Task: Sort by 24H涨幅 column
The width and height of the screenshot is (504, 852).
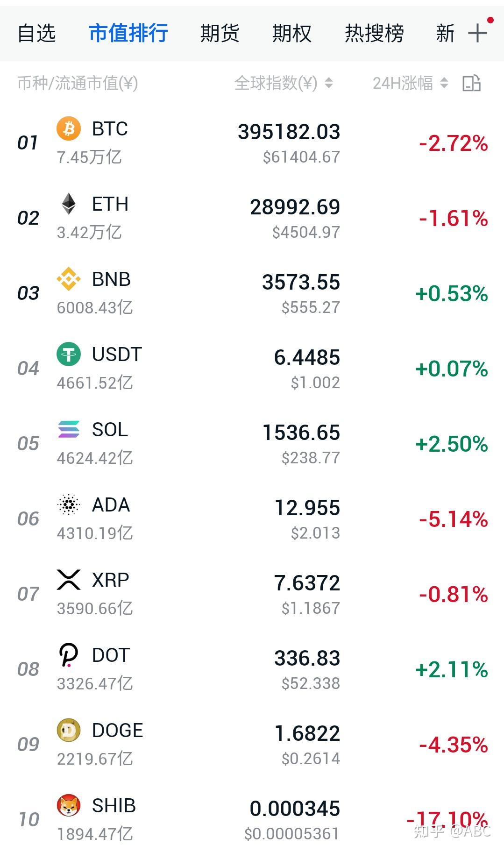Action: click(410, 83)
